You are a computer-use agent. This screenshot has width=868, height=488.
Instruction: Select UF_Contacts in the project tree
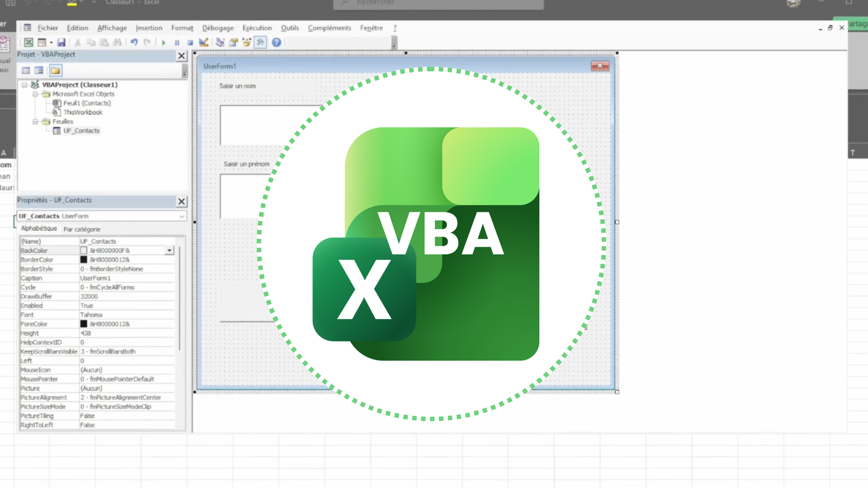(x=82, y=130)
